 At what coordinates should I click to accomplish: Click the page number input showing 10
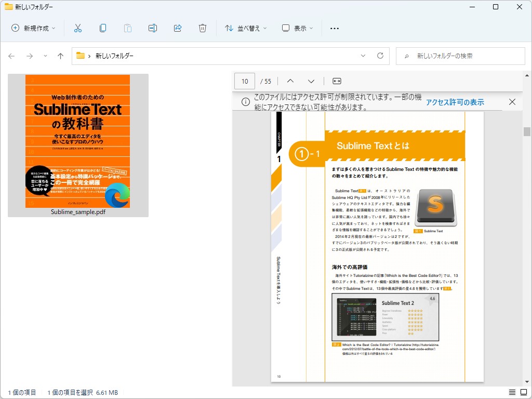[244, 81]
